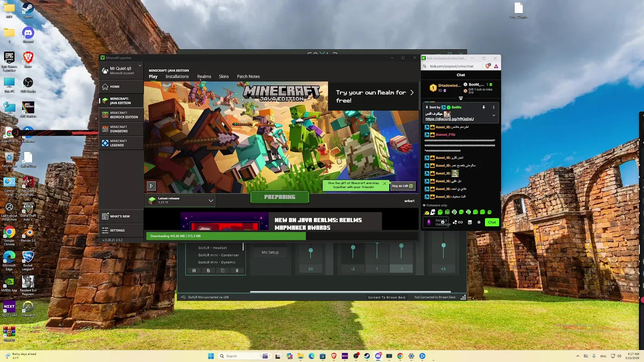
Task: Expand the Mr Quiet q8 account menu
Action: 121,70
